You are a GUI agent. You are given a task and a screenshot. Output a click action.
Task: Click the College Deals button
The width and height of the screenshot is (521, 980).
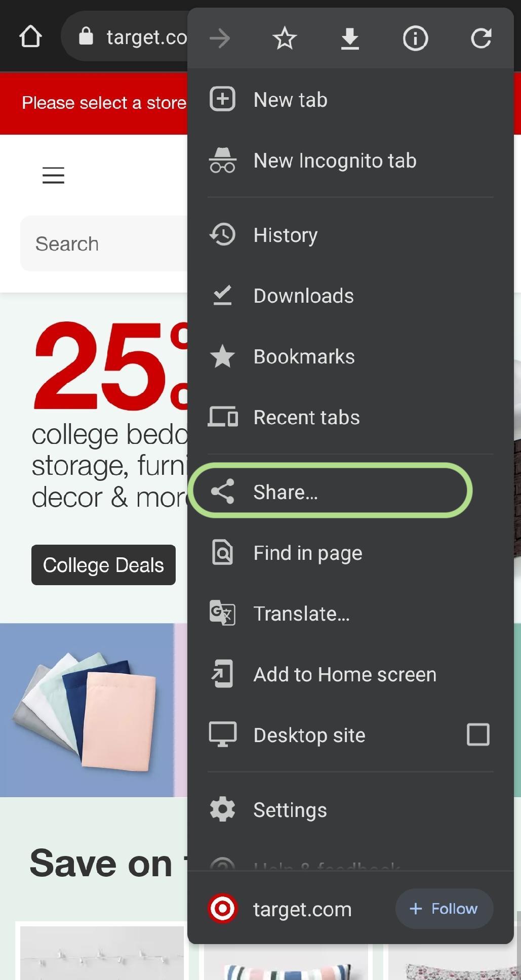click(103, 565)
